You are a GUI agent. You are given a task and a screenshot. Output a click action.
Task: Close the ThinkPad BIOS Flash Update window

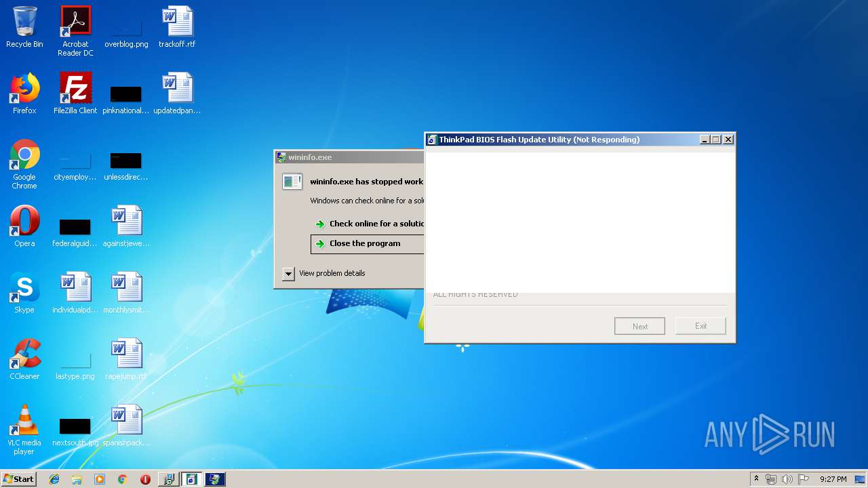728,140
